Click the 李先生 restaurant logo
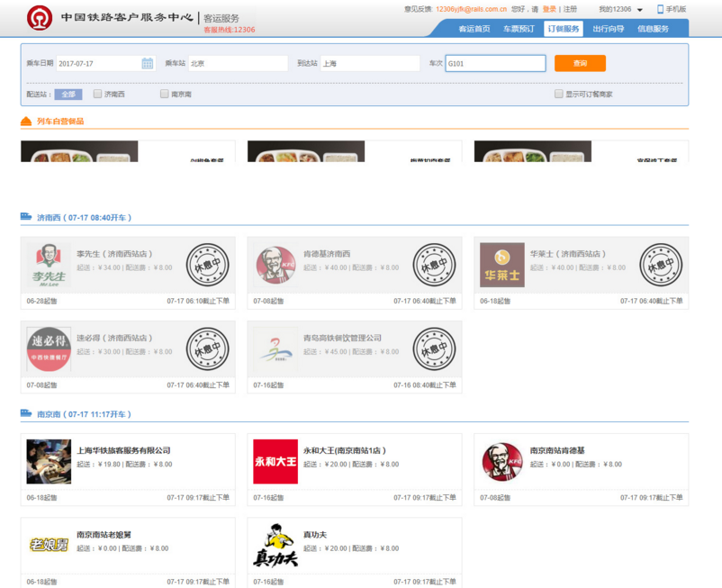This screenshot has width=722, height=588. (x=49, y=265)
